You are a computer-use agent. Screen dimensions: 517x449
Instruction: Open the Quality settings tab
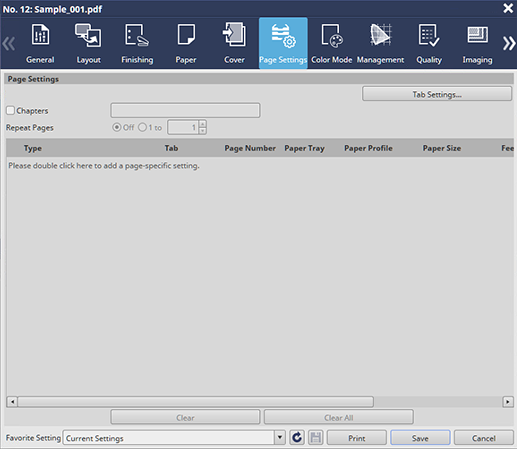pyautogui.click(x=429, y=43)
